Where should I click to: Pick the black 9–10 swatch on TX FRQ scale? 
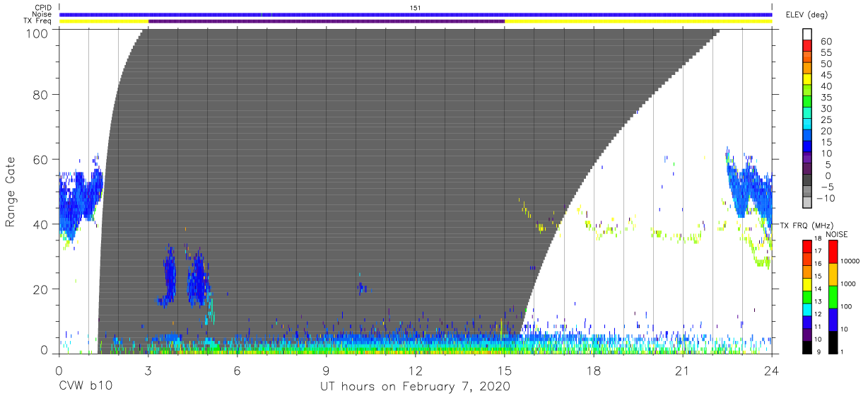click(x=807, y=346)
